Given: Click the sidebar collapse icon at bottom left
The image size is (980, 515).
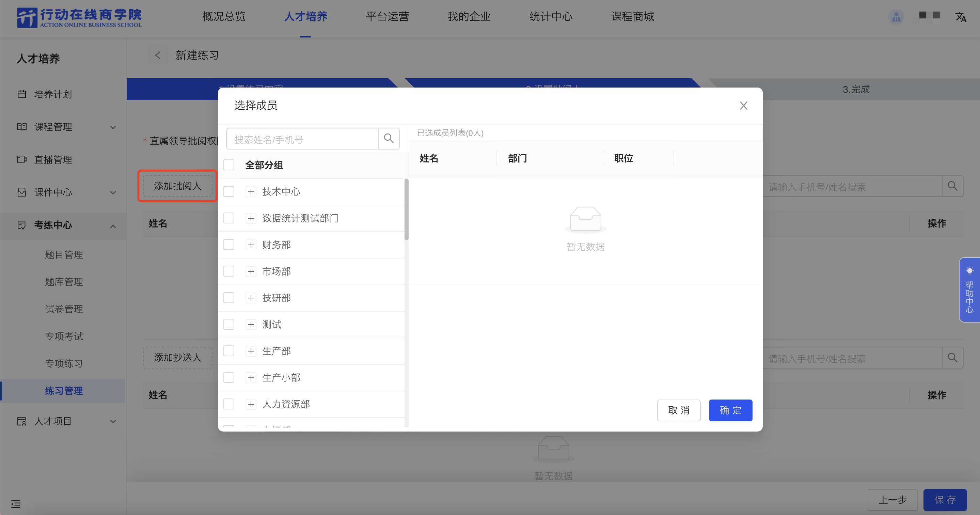Looking at the screenshot, I should tap(16, 504).
